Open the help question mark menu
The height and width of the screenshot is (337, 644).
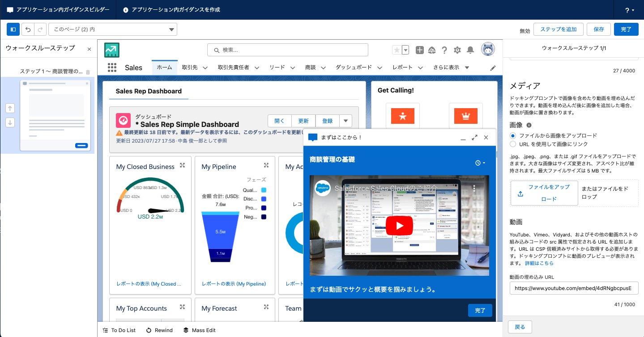(x=630, y=10)
